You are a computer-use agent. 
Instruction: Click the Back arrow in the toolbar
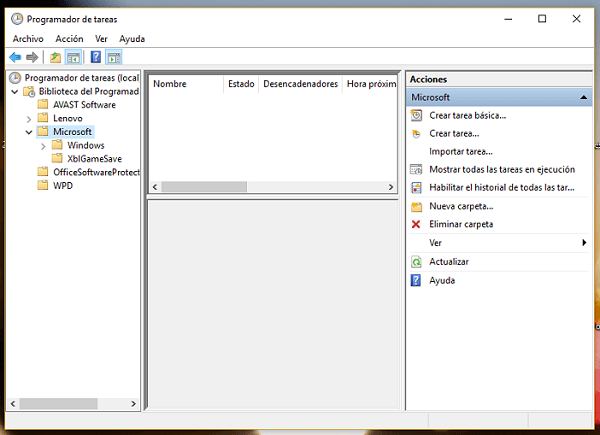pos(15,57)
